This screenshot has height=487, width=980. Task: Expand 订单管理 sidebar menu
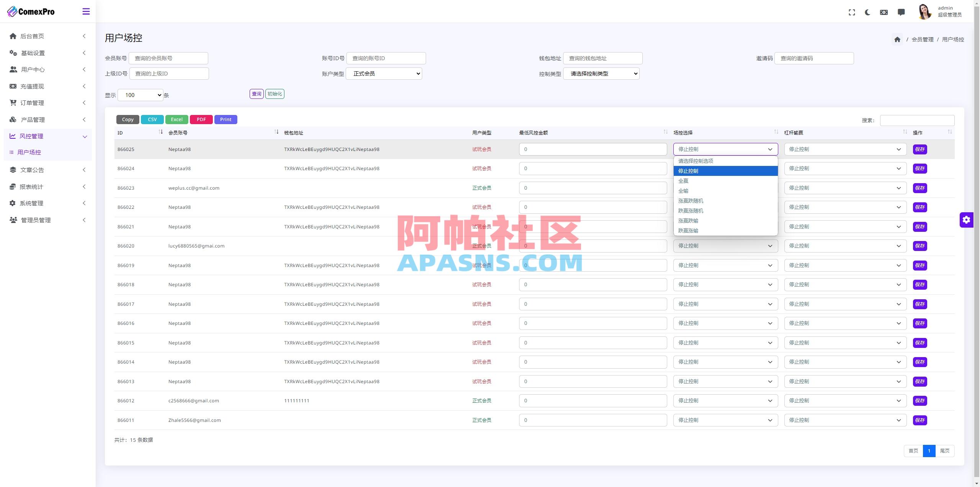[x=48, y=103]
